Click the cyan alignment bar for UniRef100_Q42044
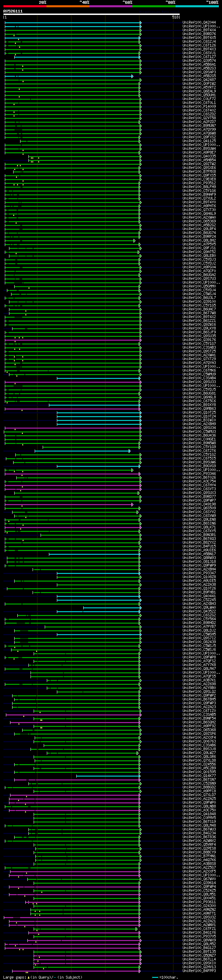222x980 pixels. point(73,23)
